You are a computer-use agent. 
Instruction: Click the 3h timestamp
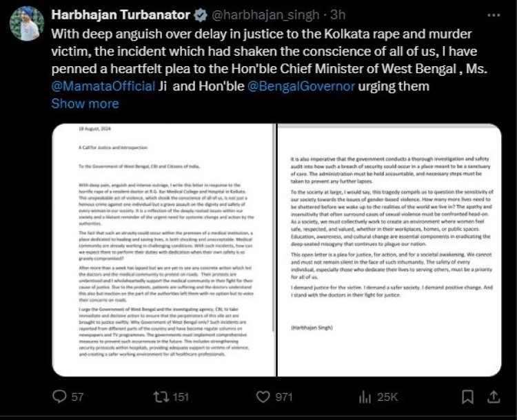(x=338, y=15)
